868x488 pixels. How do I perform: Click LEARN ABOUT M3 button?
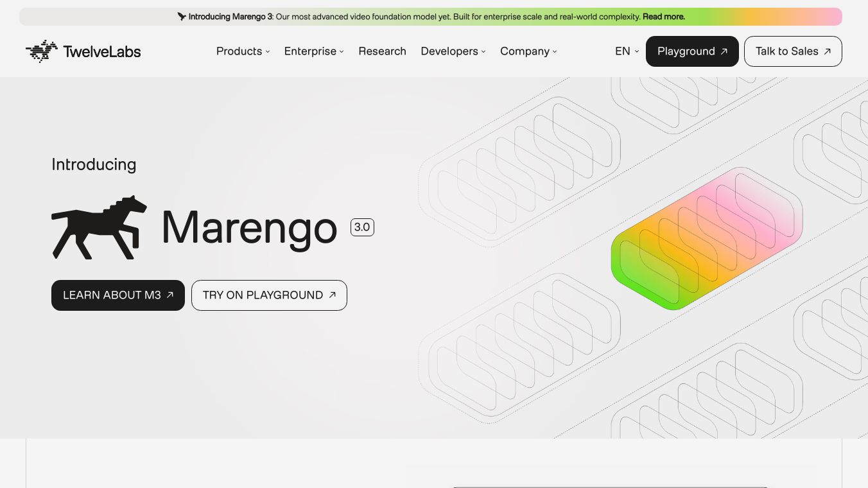coord(118,295)
